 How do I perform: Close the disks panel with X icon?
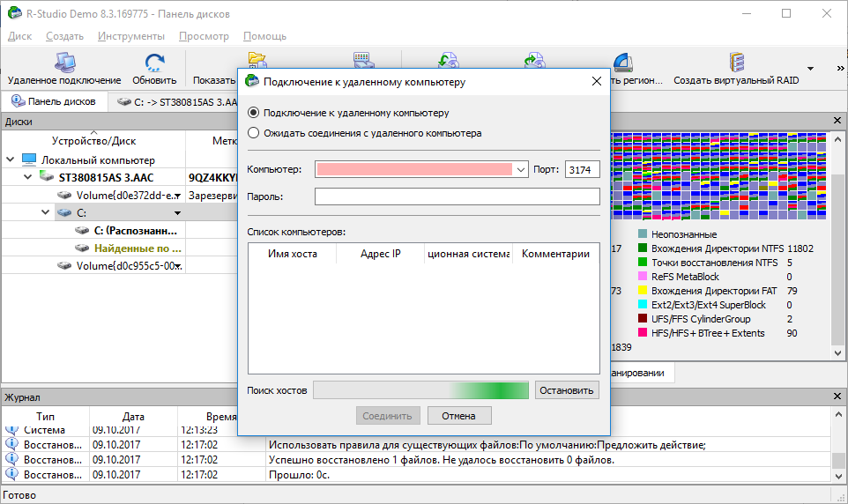pos(838,122)
